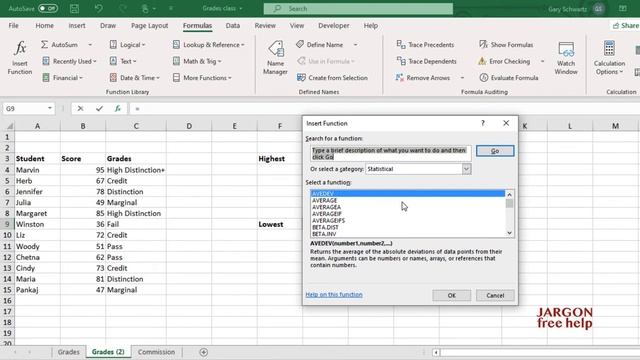Viewport: 640px width, 360px height.
Task: Click the function list's down scroll arrow
Action: pos(509,233)
